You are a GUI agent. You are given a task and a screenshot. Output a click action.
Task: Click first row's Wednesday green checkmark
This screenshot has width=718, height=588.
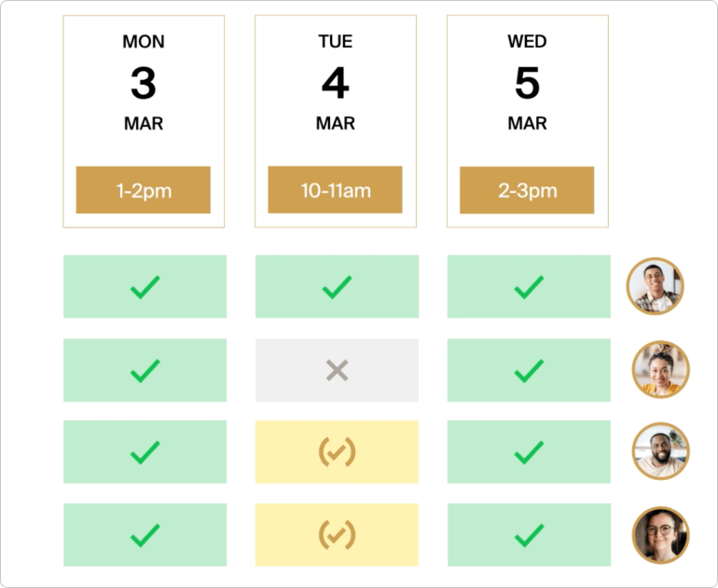point(529,287)
